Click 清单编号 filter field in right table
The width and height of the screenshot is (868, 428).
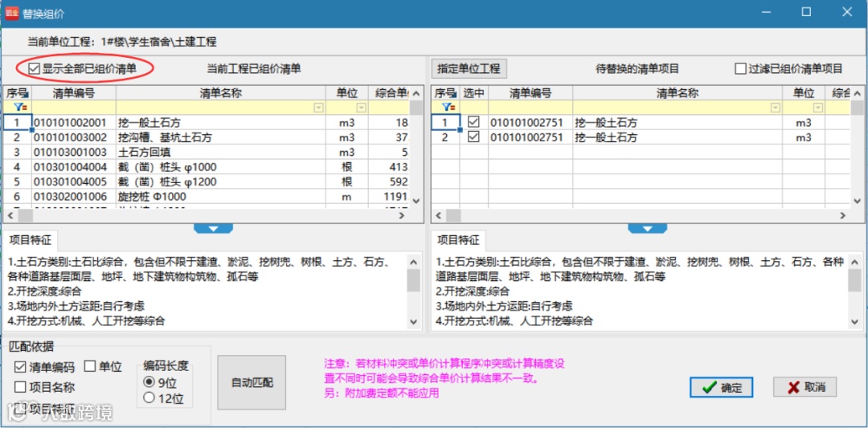point(530,108)
